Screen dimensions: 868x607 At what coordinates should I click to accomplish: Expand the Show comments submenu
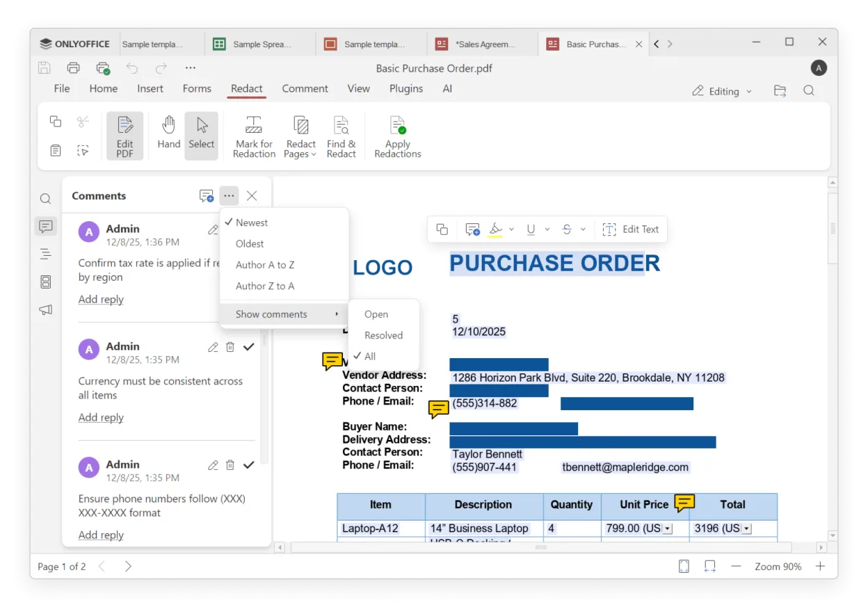point(284,314)
